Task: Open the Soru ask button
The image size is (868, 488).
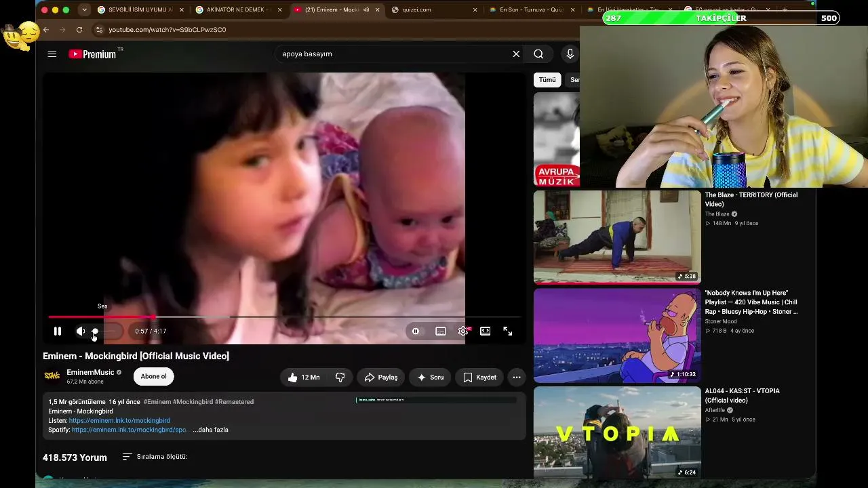Action: pyautogui.click(x=431, y=378)
